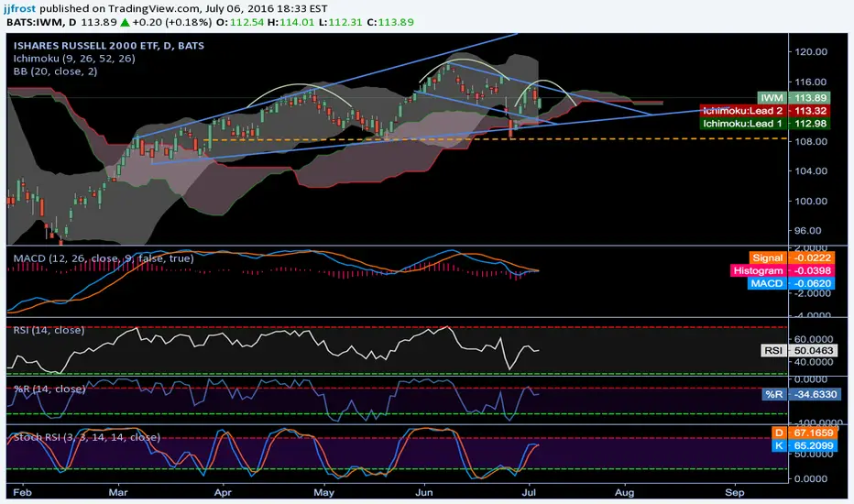The width and height of the screenshot is (854, 504).
Task: Click the Signal -0.0222 value label
Action: click(792, 257)
